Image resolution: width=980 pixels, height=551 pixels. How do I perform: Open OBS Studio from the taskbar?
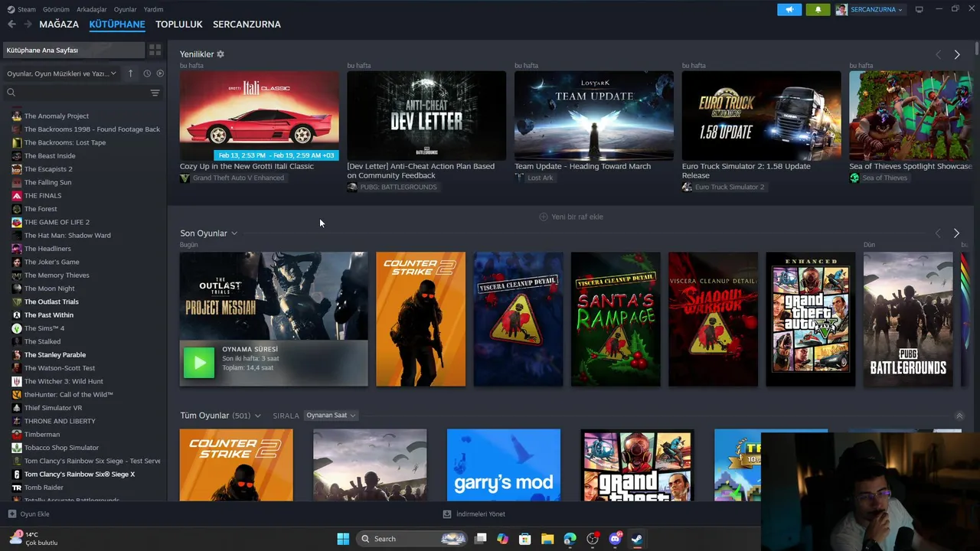(x=593, y=539)
